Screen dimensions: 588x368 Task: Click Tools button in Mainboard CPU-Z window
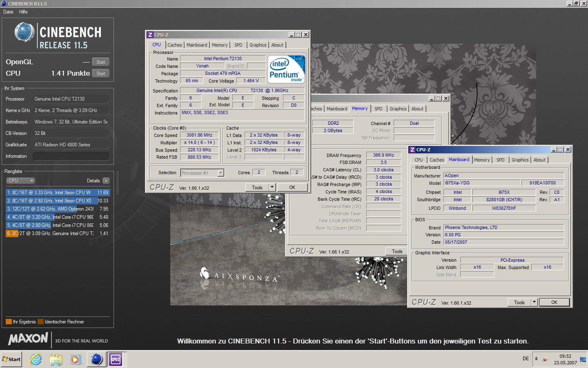519,302
